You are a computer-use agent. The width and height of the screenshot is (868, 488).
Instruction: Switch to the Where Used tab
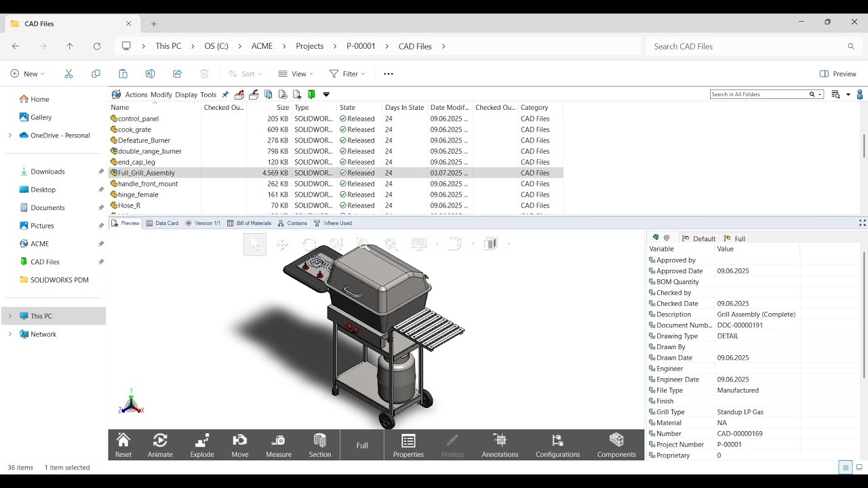tap(333, 223)
